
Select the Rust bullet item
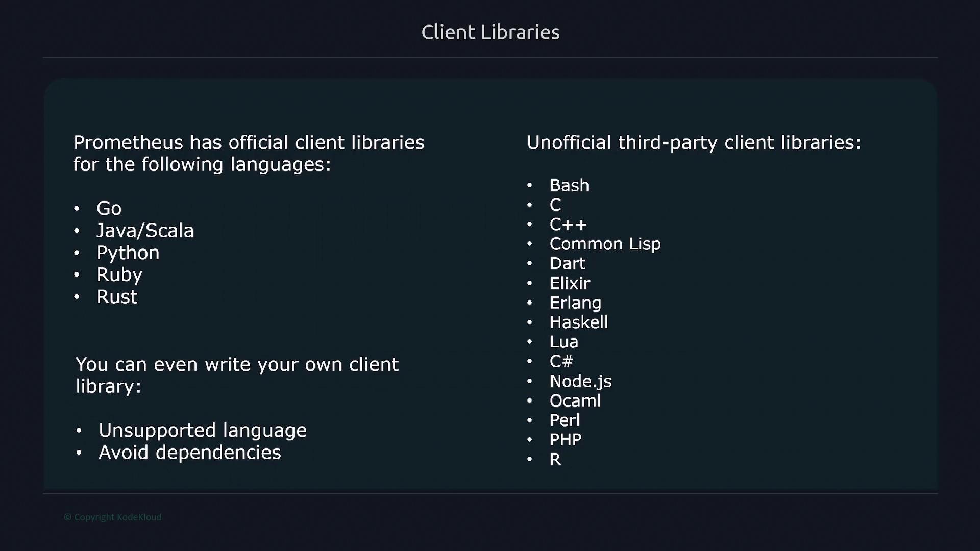[117, 297]
